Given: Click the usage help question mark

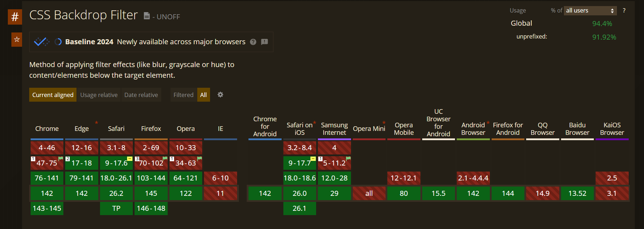Looking at the screenshot, I should (x=624, y=10).
